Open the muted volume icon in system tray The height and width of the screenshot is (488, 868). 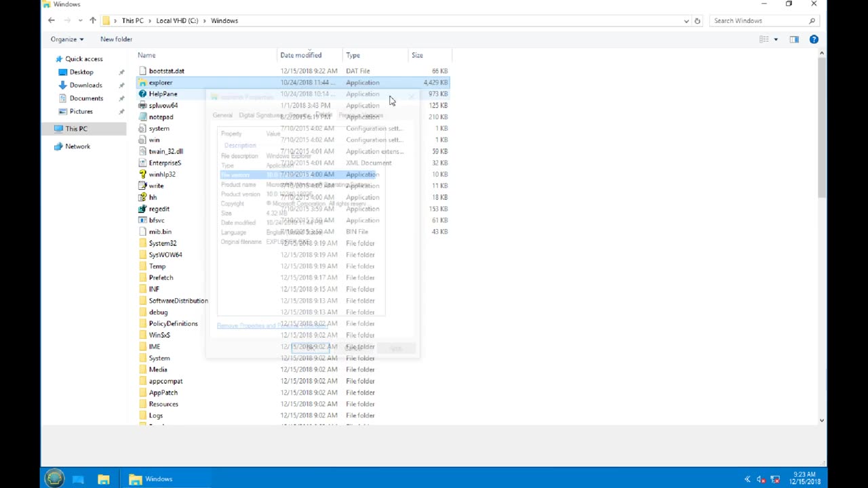(760, 479)
